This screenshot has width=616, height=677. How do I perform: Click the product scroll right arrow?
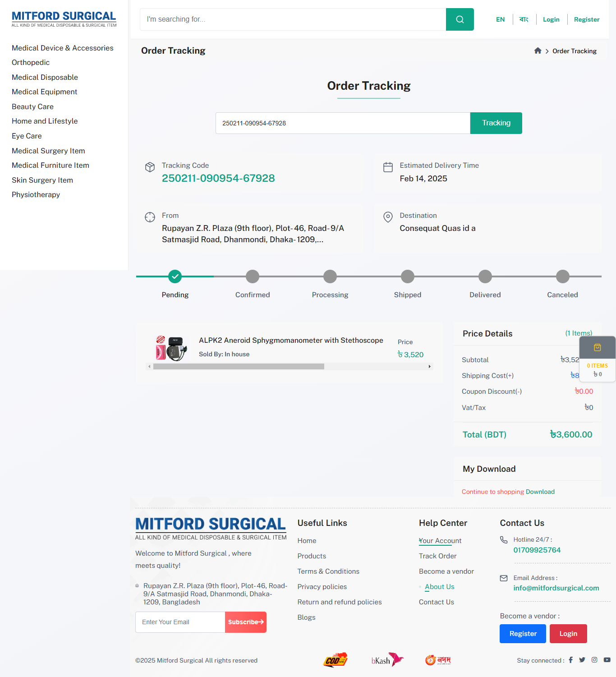pyautogui.click(x=430, y=367)
